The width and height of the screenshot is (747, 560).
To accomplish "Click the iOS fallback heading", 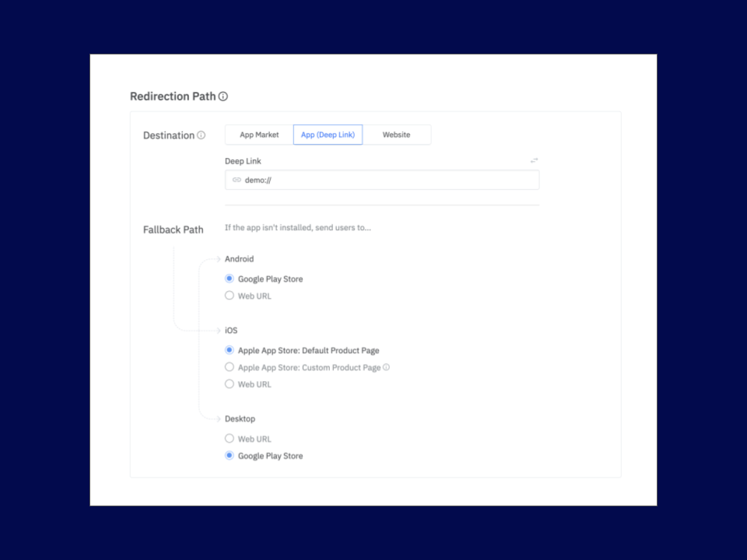I will coord(230,330).
